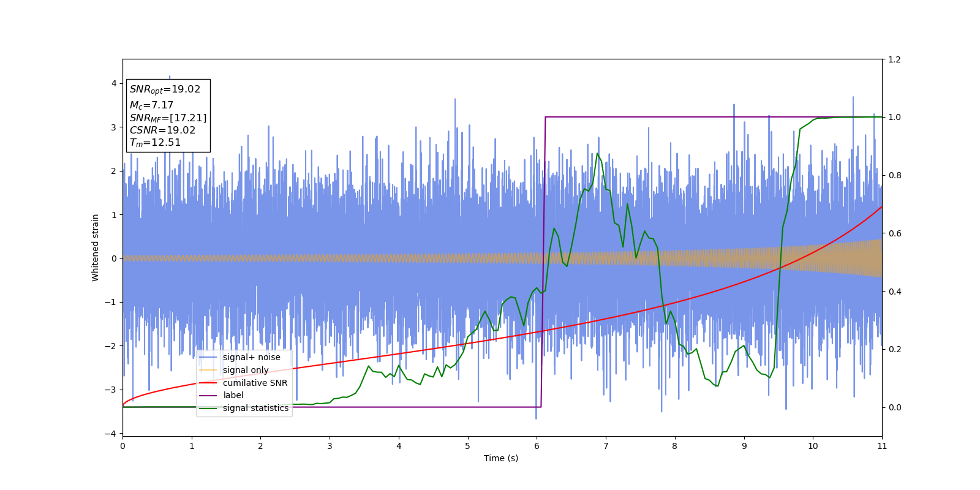Click the CSNR=19.02 annotation text
Image resolution: width=980 pixels, height=490 pixels.
click(162, 130)
